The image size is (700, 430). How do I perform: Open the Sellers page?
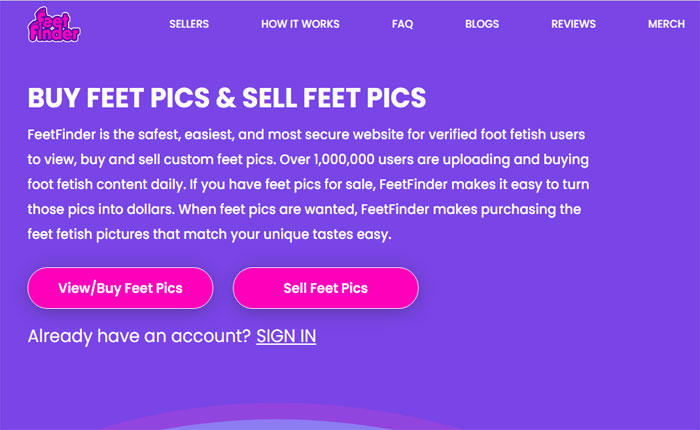tap(190, 24)
